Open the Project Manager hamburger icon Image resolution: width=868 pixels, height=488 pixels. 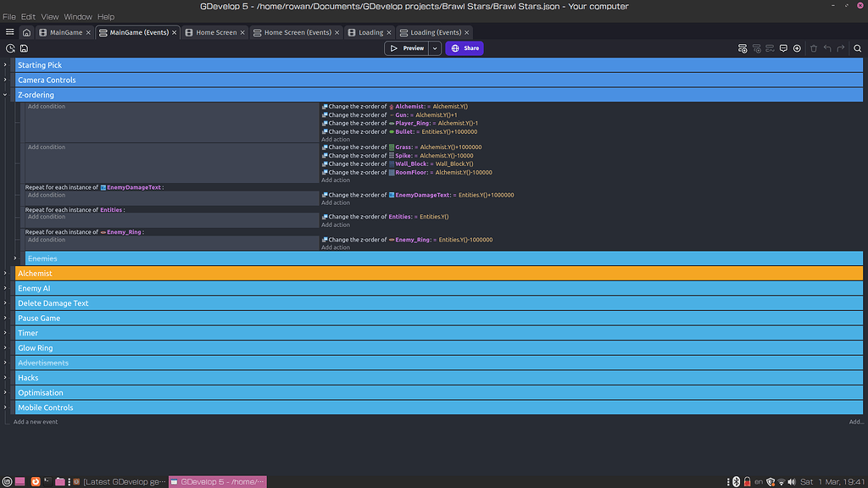[10, 32]
